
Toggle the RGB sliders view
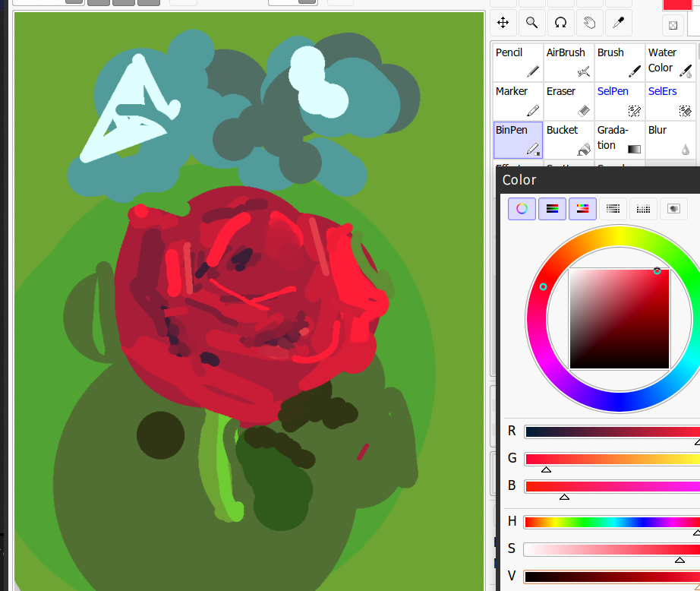click(x=552, y=209)
